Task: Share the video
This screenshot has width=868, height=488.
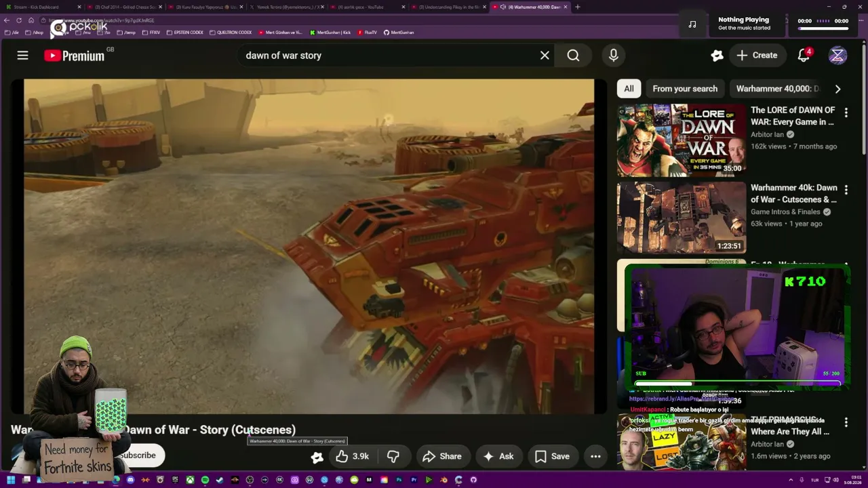Action: [x=441, y=456]
